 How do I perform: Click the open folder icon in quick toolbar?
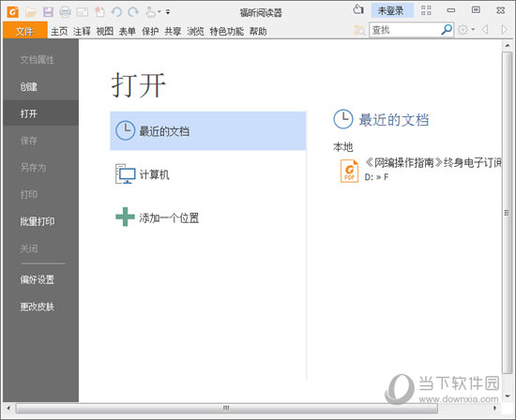[31, 12]
